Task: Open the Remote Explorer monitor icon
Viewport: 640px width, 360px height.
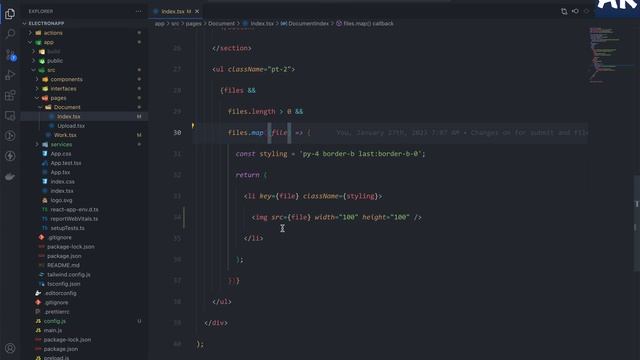Action: click(x=10, y=116)
